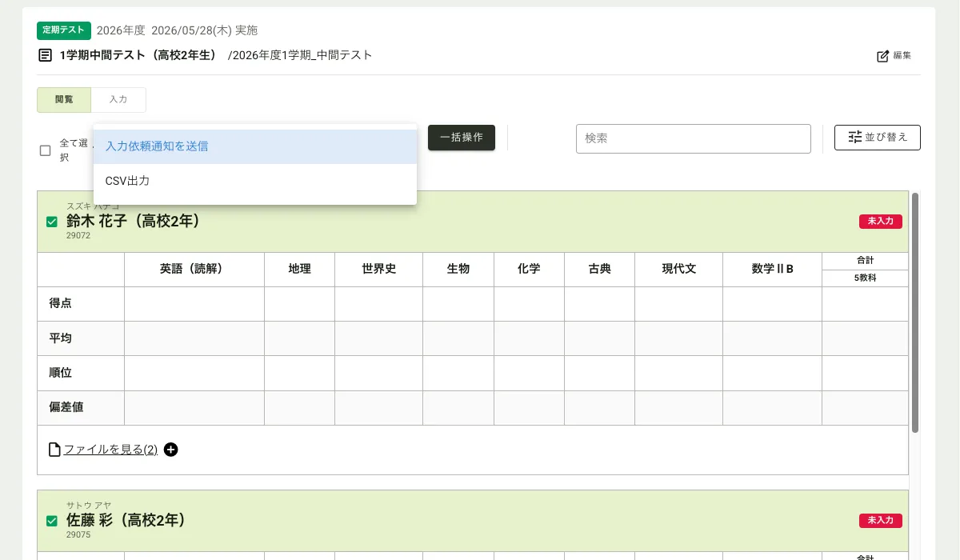This screenshot has height=560, width=960.
Task: Click the sort sliders icon in 並び替え
Action: coord(855,138)
